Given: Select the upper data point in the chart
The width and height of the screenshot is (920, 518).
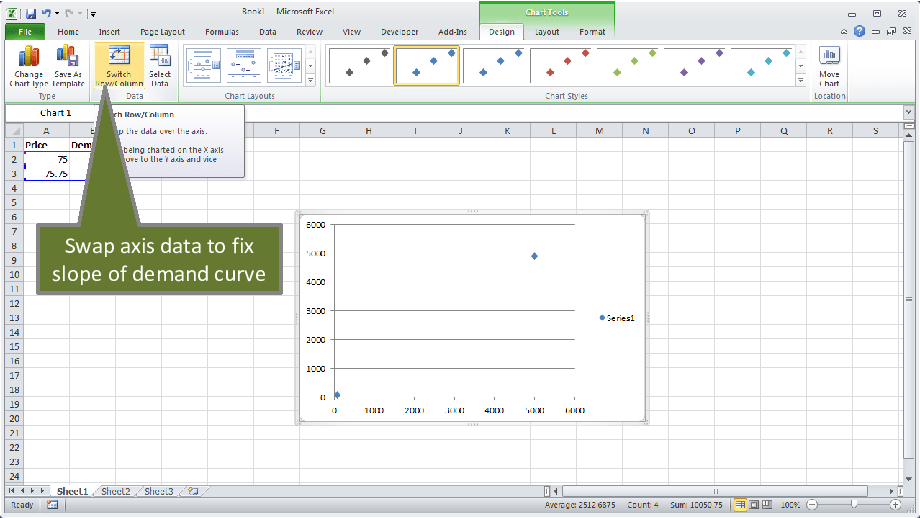Looking at the screenshot, I should [534, 256].
